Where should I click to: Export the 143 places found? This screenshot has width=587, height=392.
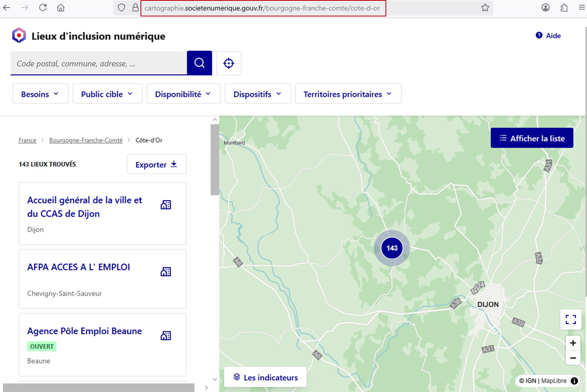[x=156, y=164]
